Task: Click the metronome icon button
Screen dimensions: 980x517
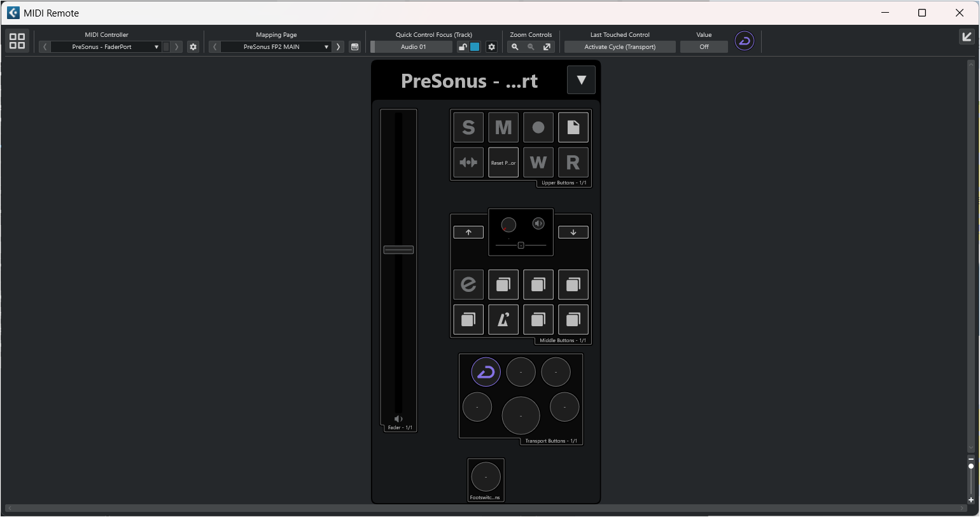Action: (x=503, y=319)
